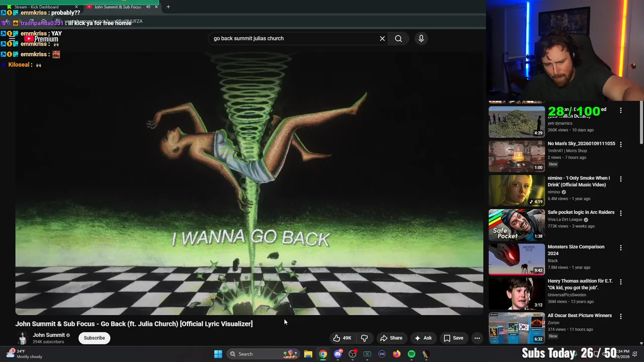Start voice search with microphone icon
Viewport: 644px width, 362px height.
coord(421,38)
